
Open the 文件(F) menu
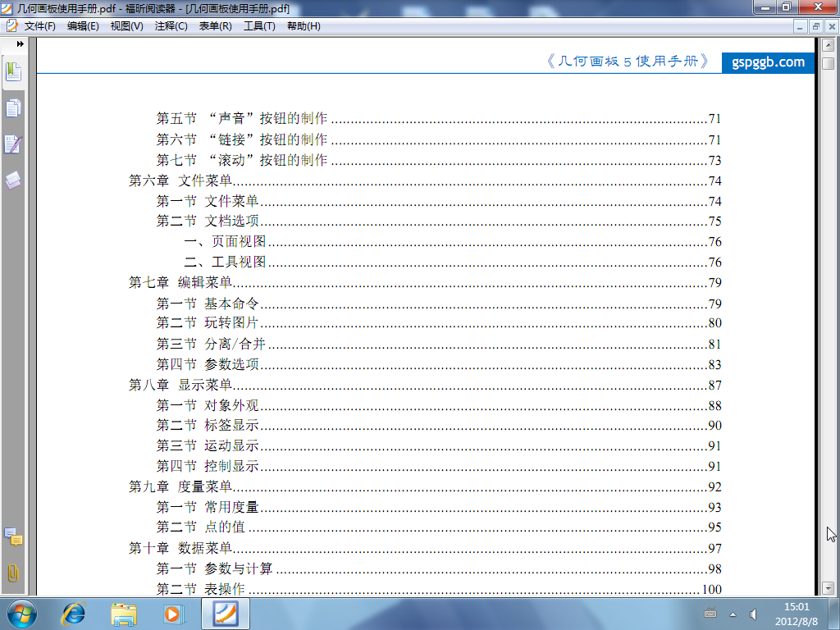[x=39, y=26]
